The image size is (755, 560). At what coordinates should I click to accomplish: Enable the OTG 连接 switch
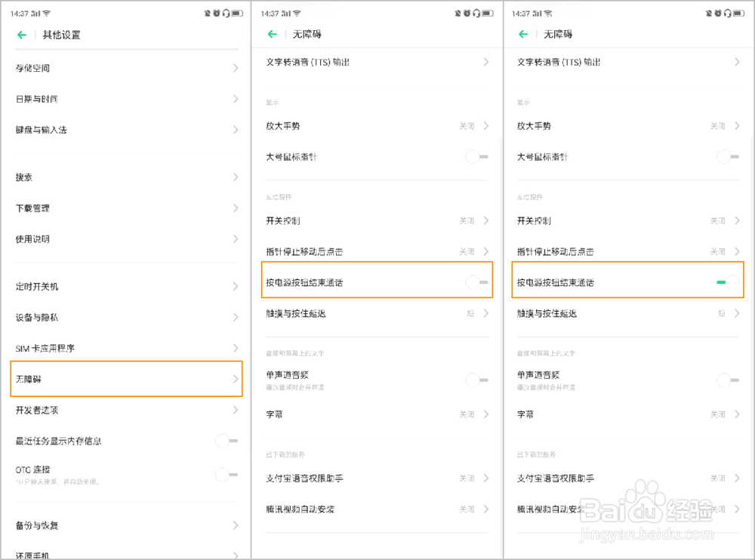[x=226, y=475]
